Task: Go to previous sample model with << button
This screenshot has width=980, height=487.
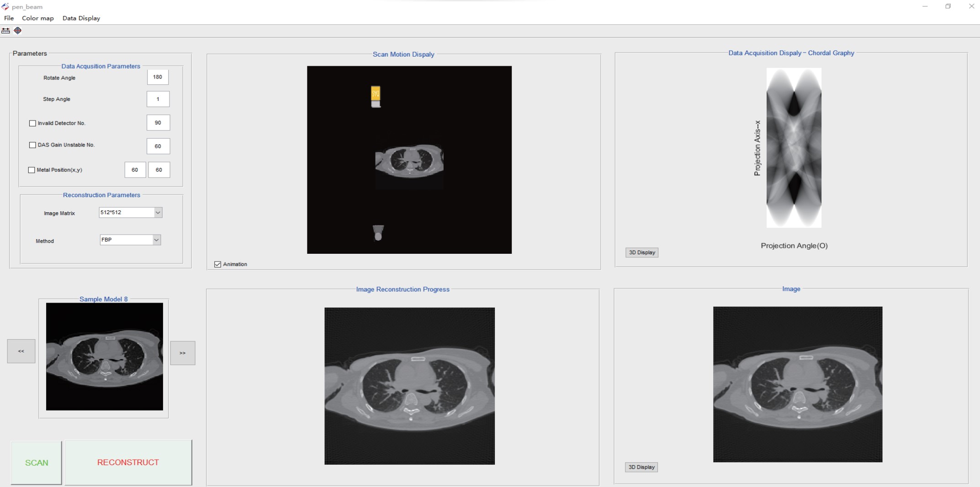Action: [21, 351]
